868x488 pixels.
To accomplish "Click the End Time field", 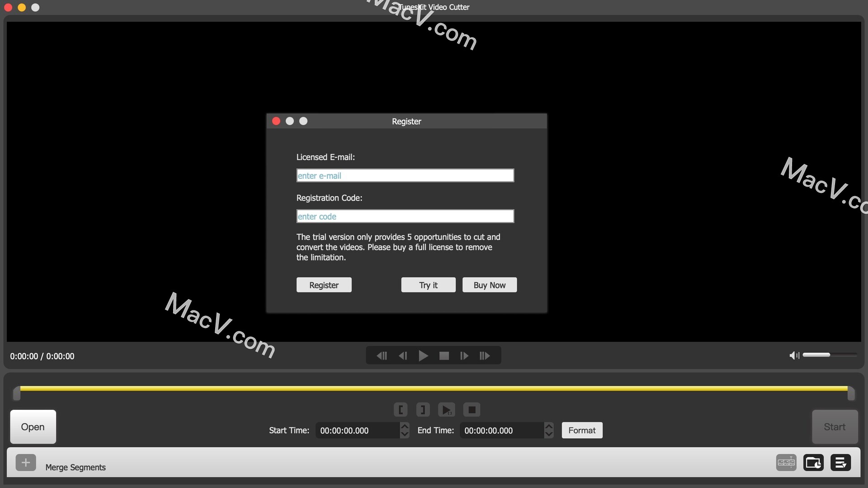I will [502, 430].
